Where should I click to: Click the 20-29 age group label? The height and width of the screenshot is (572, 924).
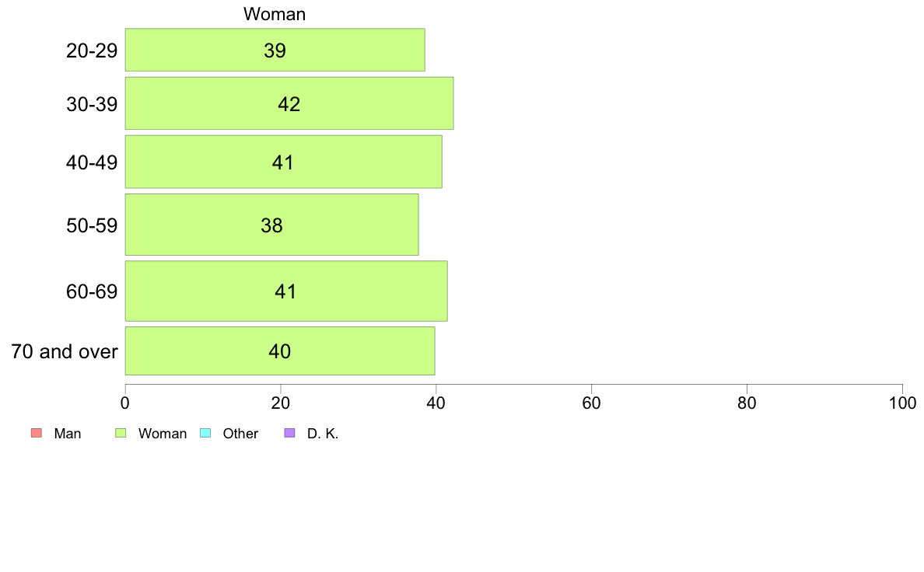(x=92, y=51)
